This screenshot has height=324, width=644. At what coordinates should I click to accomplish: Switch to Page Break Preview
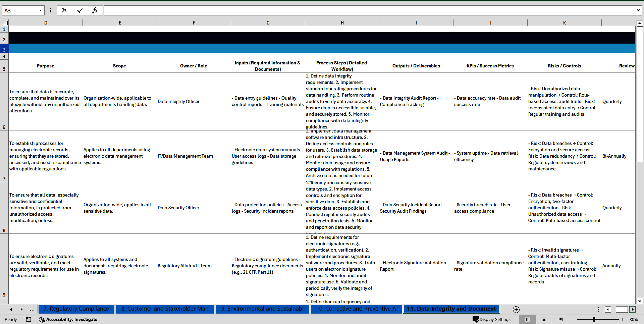click(x=560, y=319)
